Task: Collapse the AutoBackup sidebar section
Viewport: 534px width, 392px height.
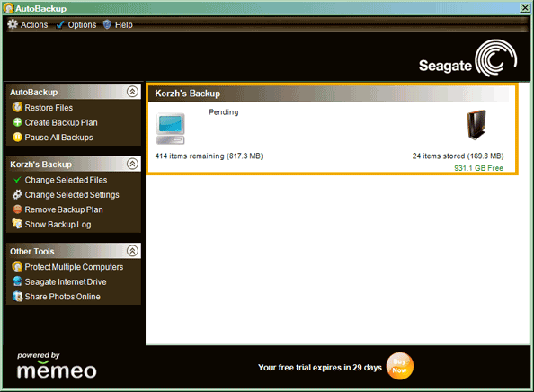Action: pos(132,92)
